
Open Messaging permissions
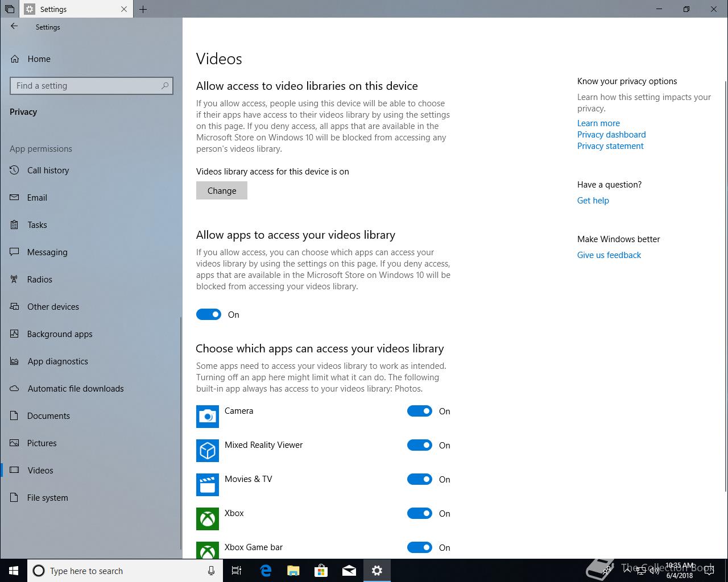pos(91,252)
